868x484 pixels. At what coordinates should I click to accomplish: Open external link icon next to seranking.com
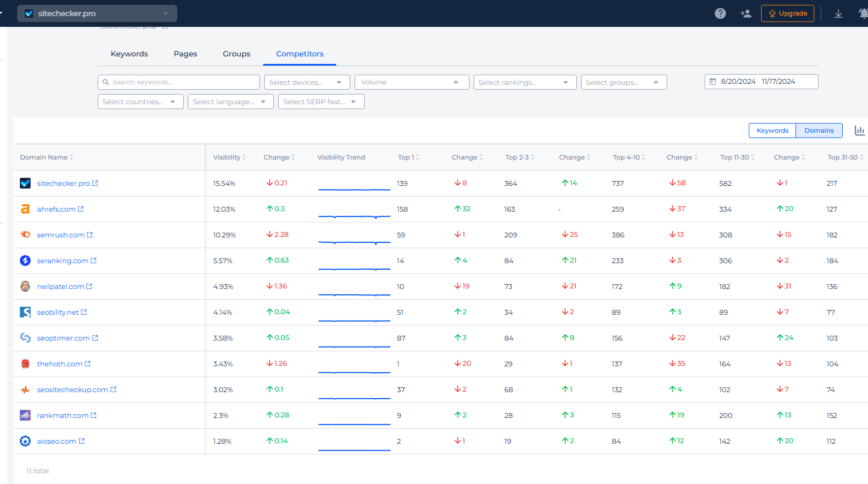coord(94,261)
